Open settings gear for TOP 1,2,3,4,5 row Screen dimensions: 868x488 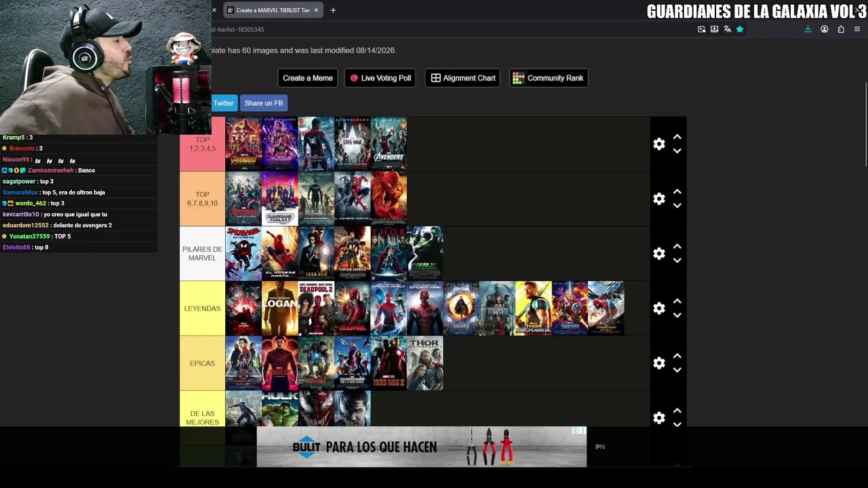[659, 144]
